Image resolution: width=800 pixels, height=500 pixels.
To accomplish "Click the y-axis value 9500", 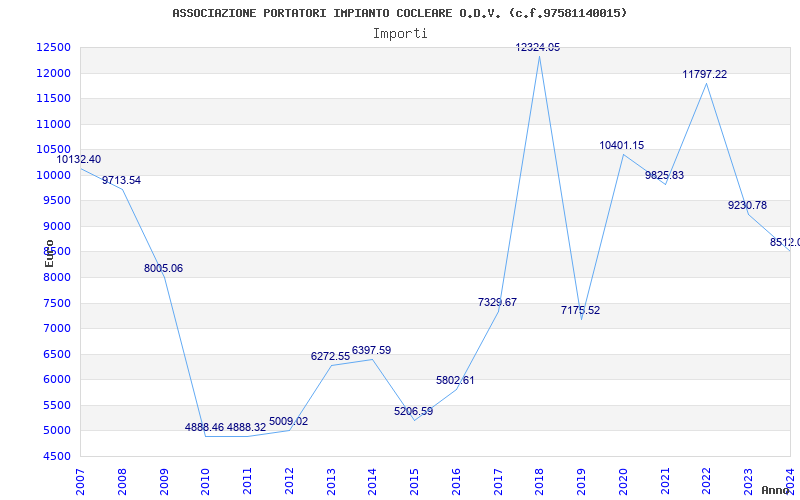I will tap(56, 201).
